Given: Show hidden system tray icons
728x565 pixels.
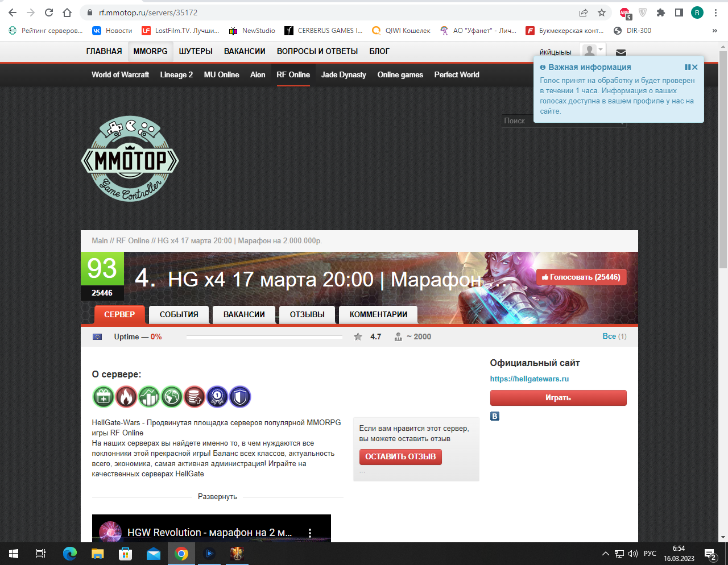Looking at the screenshot, I should pos(605,554).
